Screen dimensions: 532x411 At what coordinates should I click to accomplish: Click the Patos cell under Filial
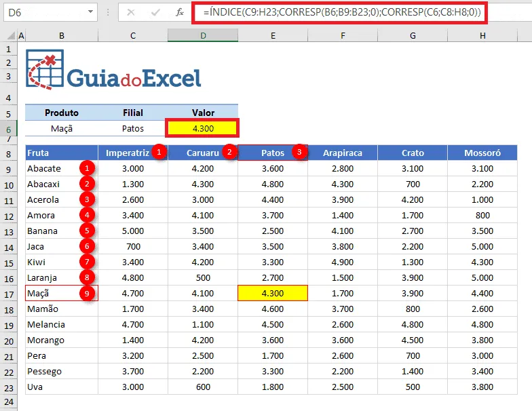(x=133, y=129)
